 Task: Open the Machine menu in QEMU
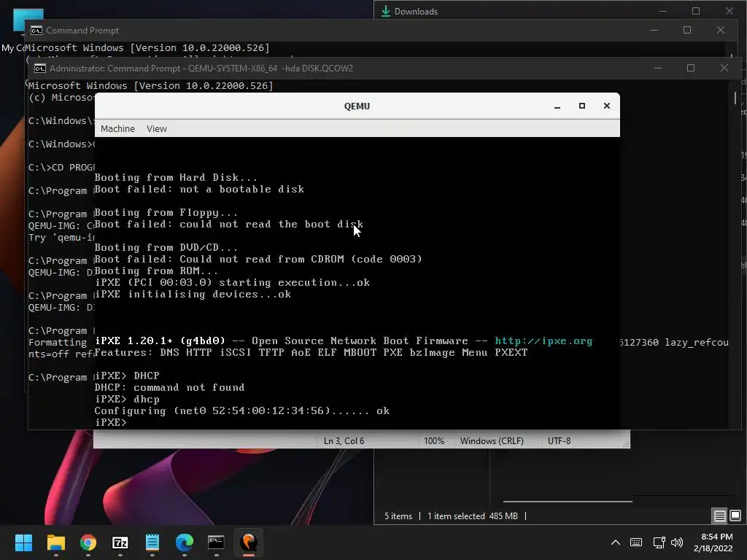click(117, 128)
